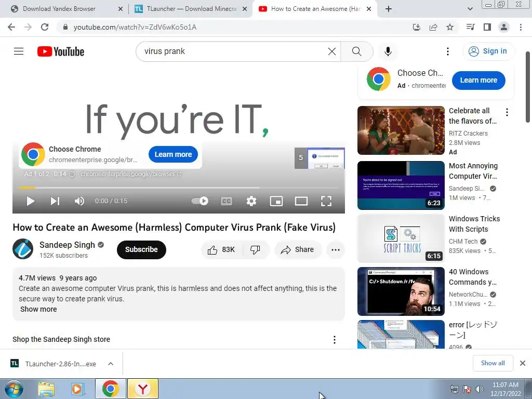
Task: Open system volume tray icon
Action: pos(480,389)
